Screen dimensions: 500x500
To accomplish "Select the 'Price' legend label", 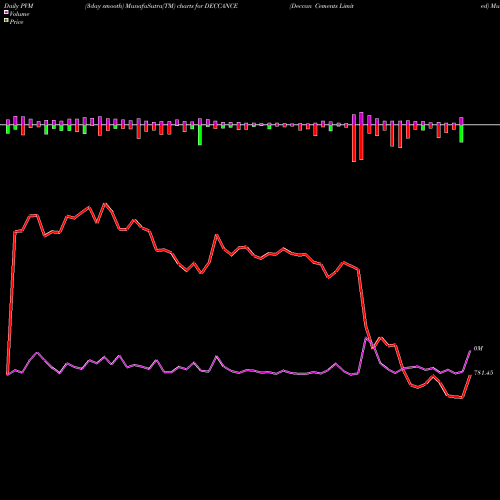I will tap(16, 22).
